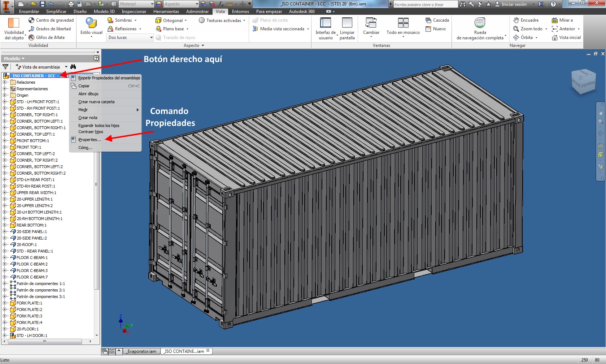Click the Modelo panel help button
This screenshot has height=364, width=606.
coord(96,58)
